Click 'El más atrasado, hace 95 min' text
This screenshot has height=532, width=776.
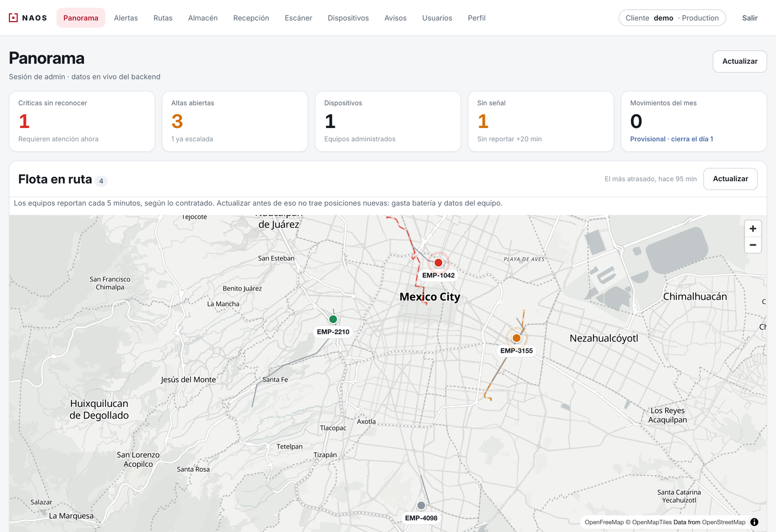[651, 179]
